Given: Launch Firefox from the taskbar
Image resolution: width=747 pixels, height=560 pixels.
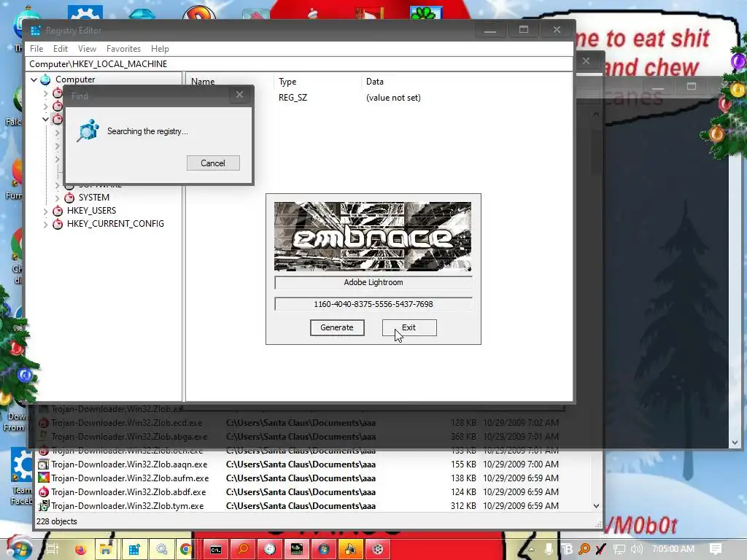Looking at the screenshot, I should (x=80, y=549).
